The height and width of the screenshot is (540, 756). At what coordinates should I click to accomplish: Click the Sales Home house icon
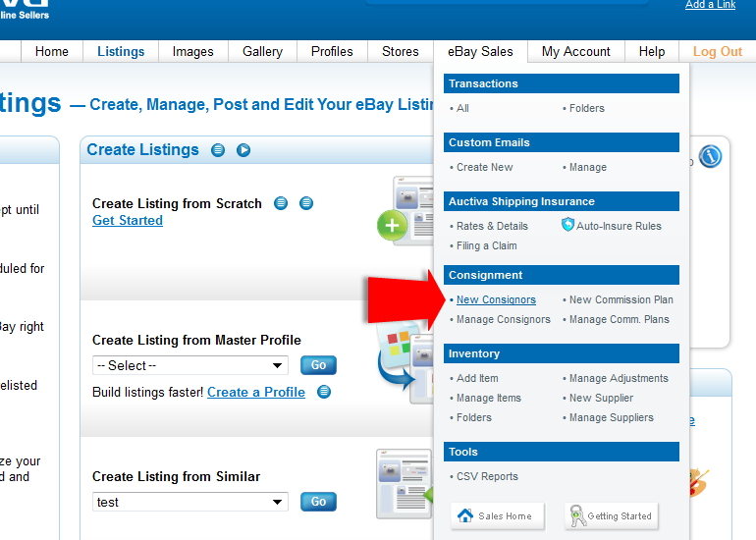(x=465, y=515)
